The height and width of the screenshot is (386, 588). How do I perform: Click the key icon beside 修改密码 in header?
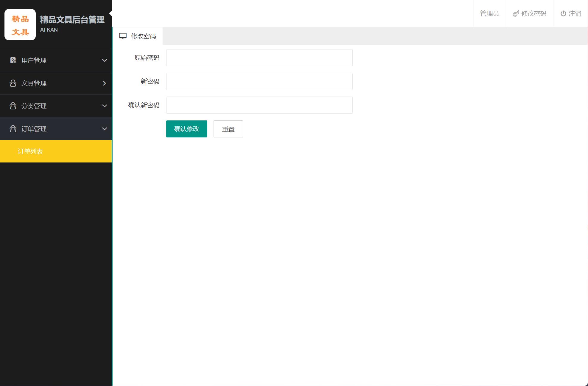pyautogui.click(x=515, y=14)
